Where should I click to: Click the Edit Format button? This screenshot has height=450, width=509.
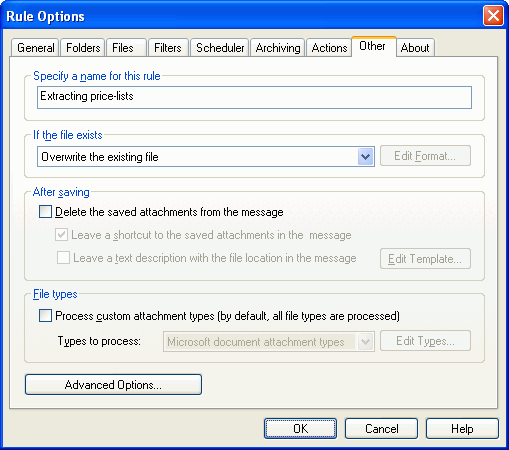point(425,156)
